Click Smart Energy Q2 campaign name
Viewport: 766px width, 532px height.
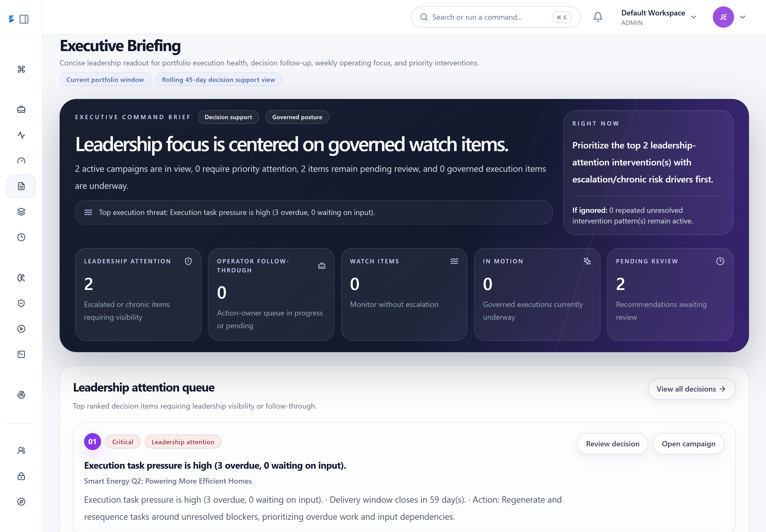[x=168, y=481]
